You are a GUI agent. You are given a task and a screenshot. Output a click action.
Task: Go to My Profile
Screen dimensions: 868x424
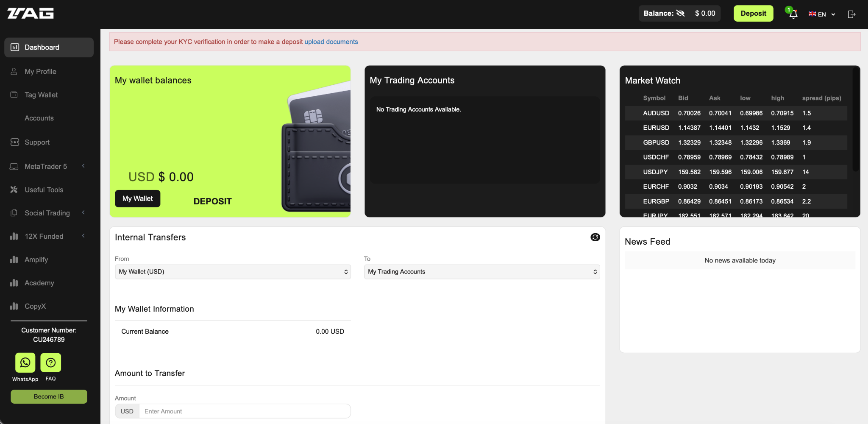40,71
